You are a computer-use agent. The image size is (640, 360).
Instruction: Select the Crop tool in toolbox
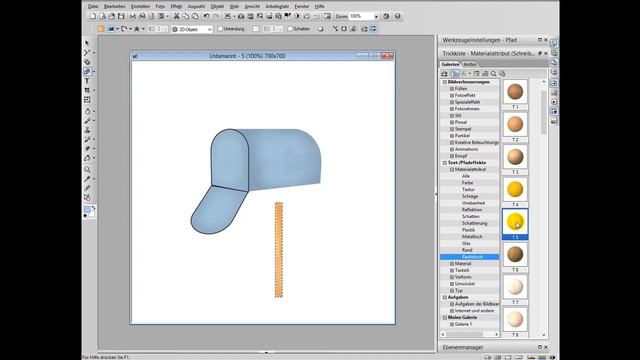click(x=87, y=90)
